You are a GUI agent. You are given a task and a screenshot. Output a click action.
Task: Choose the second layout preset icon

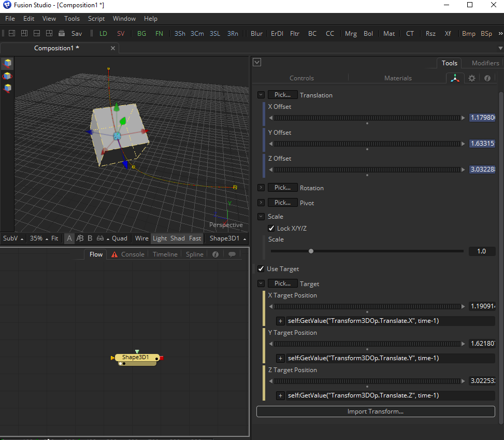click(24, 34)
